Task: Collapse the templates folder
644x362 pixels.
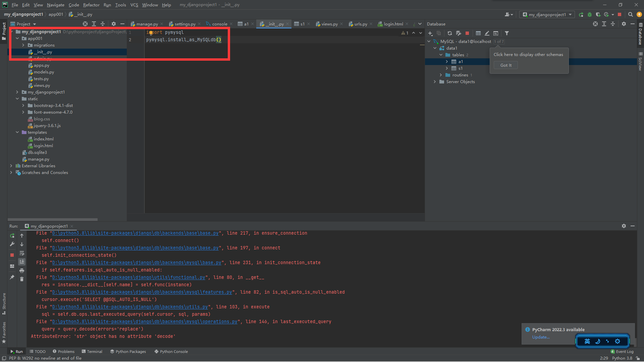Action: point(17,132)
